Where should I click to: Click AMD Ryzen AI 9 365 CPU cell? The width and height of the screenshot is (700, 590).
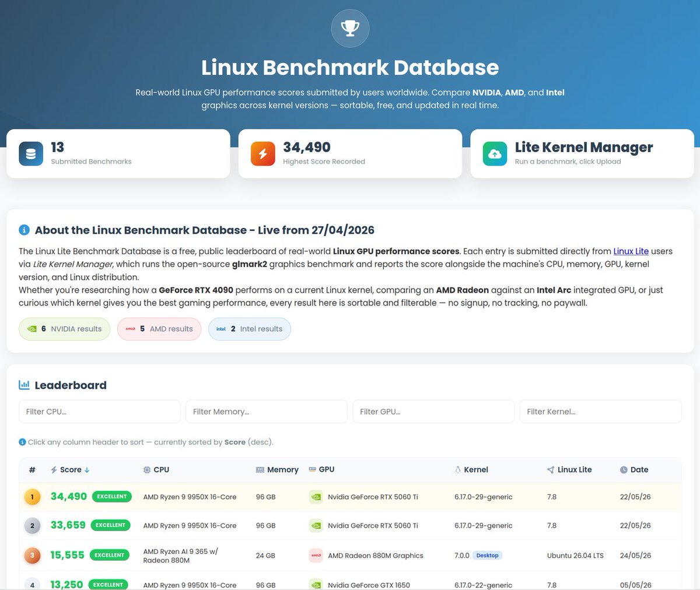pos(181,556)
